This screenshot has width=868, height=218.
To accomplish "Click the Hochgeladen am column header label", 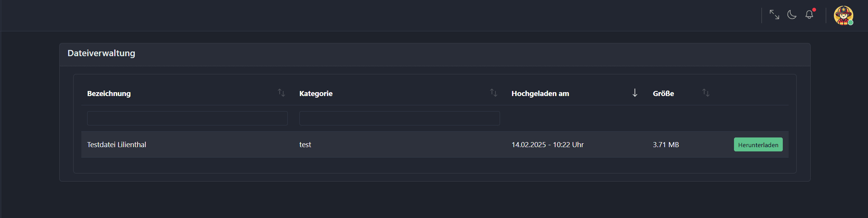I will [540, 94].
